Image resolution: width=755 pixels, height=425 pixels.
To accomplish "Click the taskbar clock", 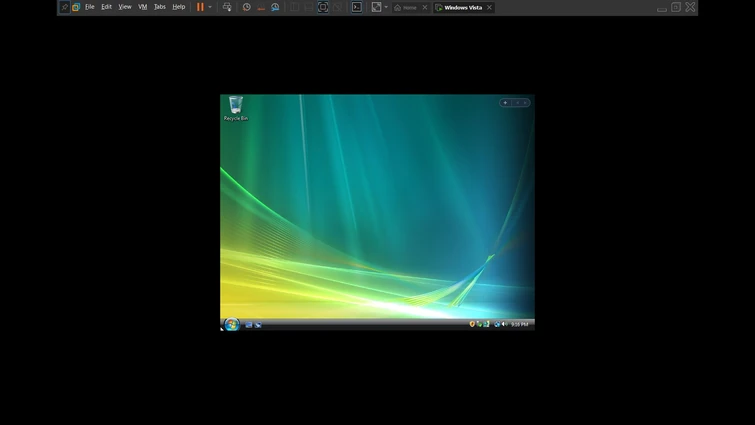I will 520,324.
